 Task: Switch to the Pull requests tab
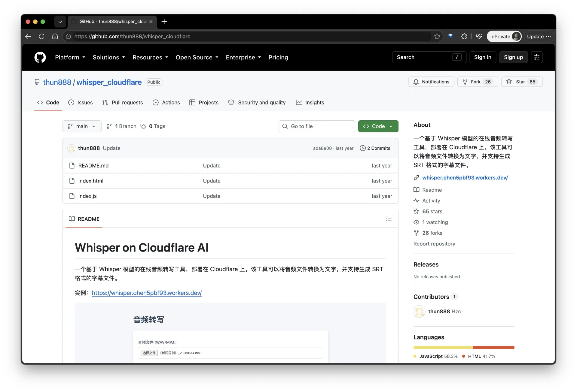(x=123, y=102)
